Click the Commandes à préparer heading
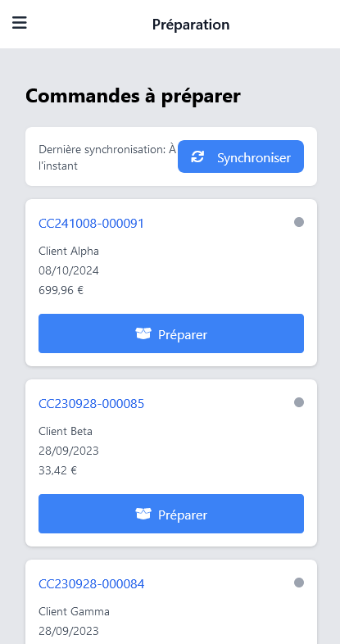Image resolution: width=340 pixels, height=644 pixels. coord(133,96)
